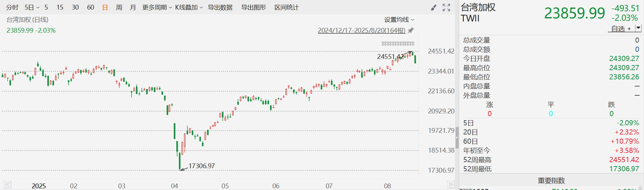Viewport: 644px width, 190px height.
Task: Click the pin icon beside date range
Action: pos(411,30)
